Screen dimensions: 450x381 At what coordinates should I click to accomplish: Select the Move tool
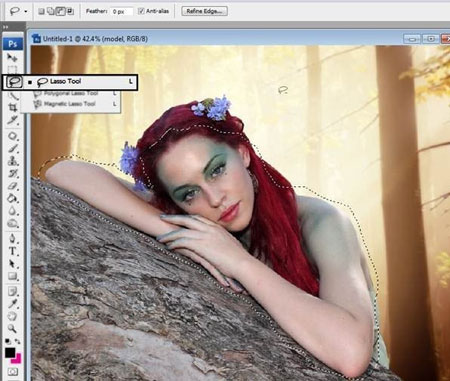pos(12,58)
